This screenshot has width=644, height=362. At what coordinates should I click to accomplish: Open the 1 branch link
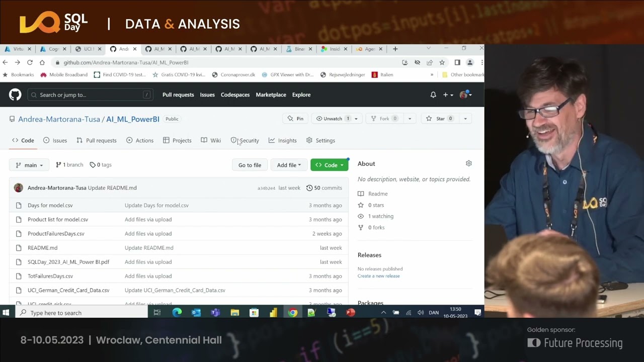pyautogui.click(x=69, y=165)
